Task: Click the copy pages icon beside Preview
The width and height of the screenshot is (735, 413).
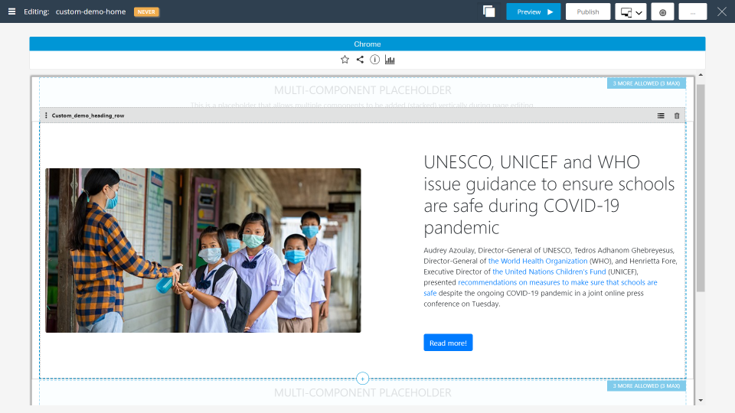Action: tap(489, 12)
